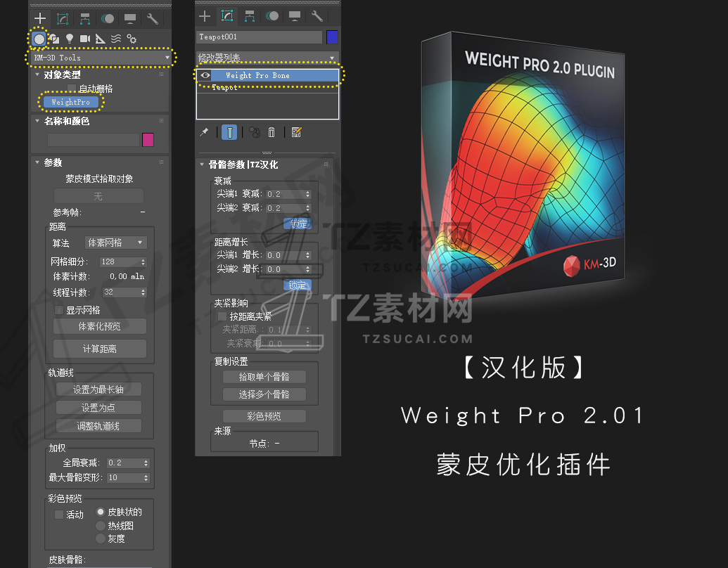728x568 pixels.
Task: Select the Shapes category icon
Action: 54,39
